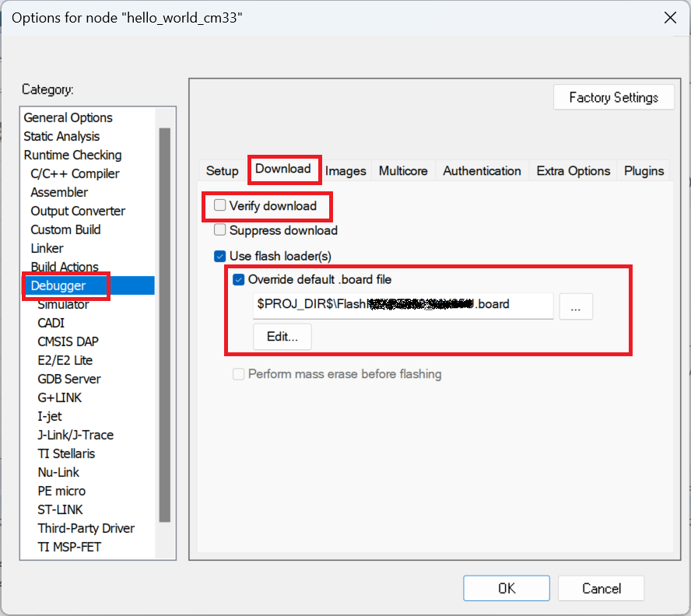This screenshot has height=616, width=691.
Task: Disable Override default .board file
Action: (239, 279)
